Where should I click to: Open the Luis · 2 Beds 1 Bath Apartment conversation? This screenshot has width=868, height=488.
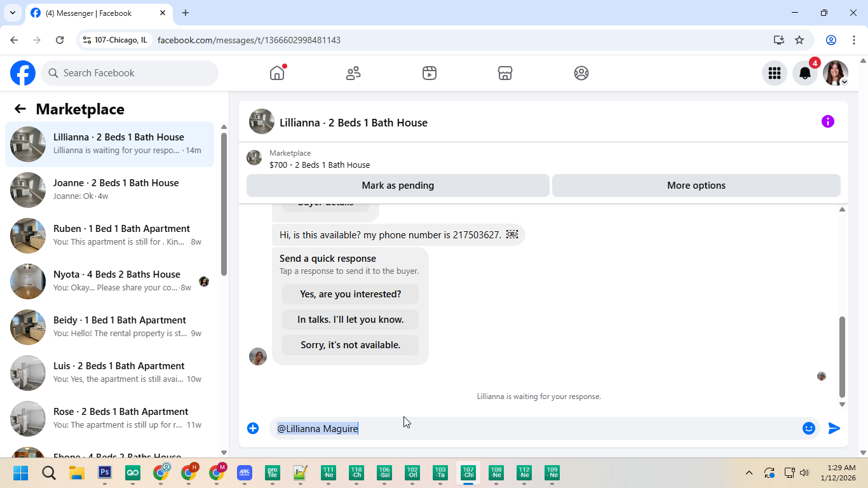tap(110, 373)
